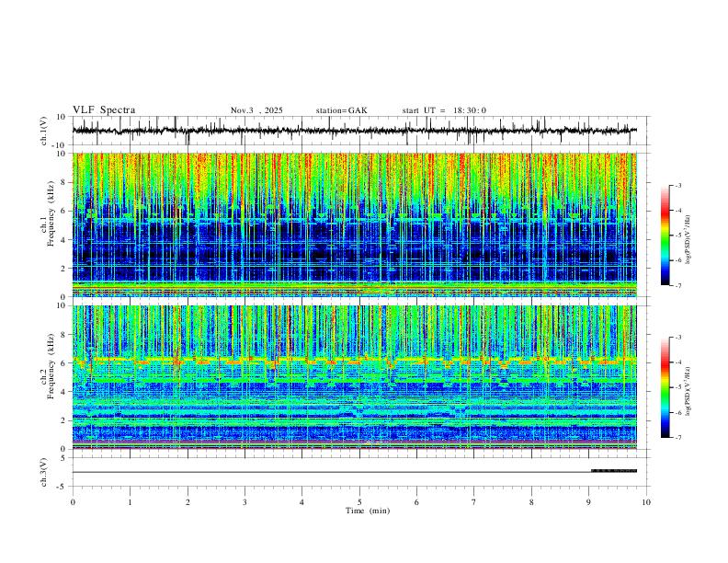
Task: Click the "1" tick on the time axis
Action: pyautogui.click(x=130, y=502)
